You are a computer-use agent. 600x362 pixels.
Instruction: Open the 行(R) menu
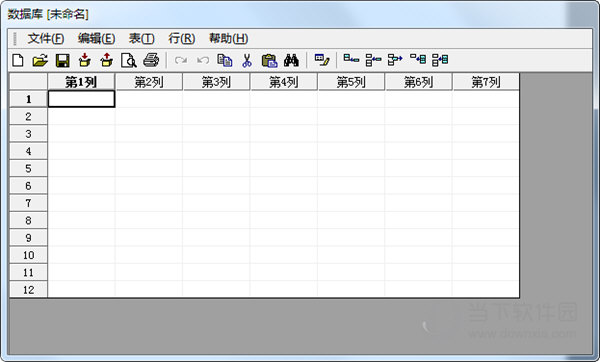[x=182, y=39]
